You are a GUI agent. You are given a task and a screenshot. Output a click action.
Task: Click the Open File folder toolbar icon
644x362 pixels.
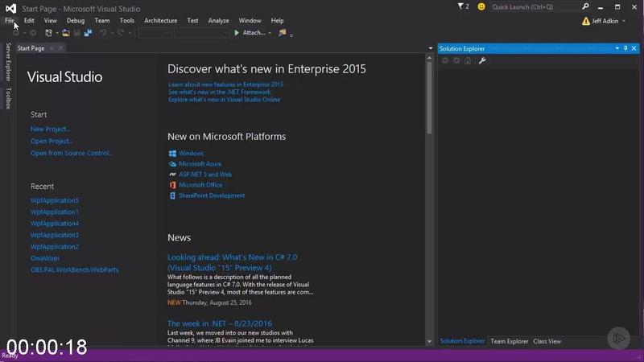(x=66, y=33)
